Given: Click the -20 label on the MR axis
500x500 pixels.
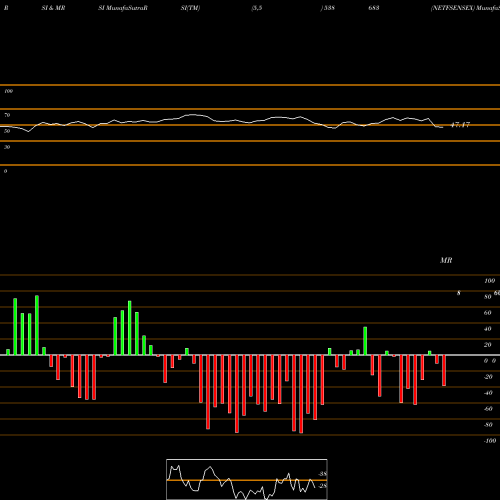Looking at the screenshot, I should (x=488, y=377).
